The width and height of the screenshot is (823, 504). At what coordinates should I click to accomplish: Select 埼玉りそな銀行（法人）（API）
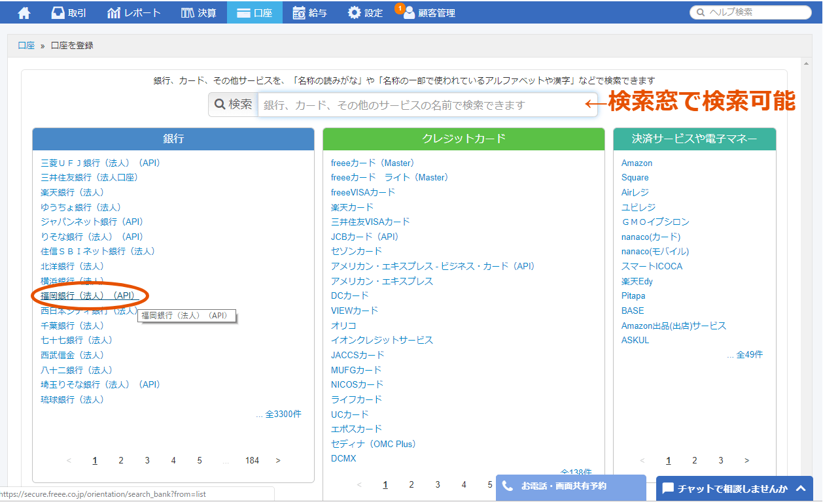click(100, 384)
